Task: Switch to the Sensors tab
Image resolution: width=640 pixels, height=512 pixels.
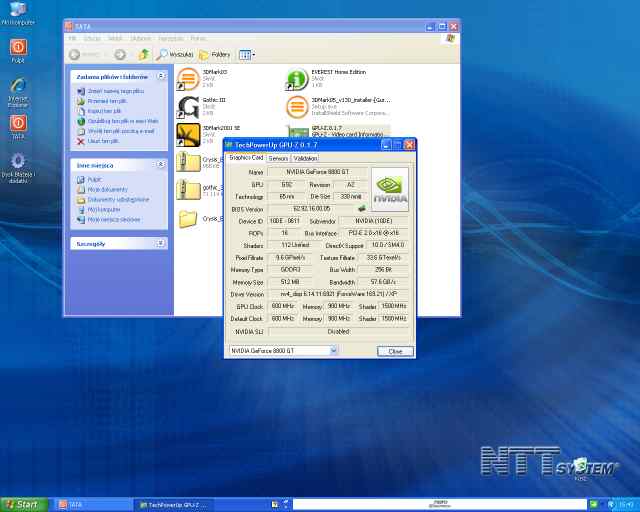Action: pos(278,158)
